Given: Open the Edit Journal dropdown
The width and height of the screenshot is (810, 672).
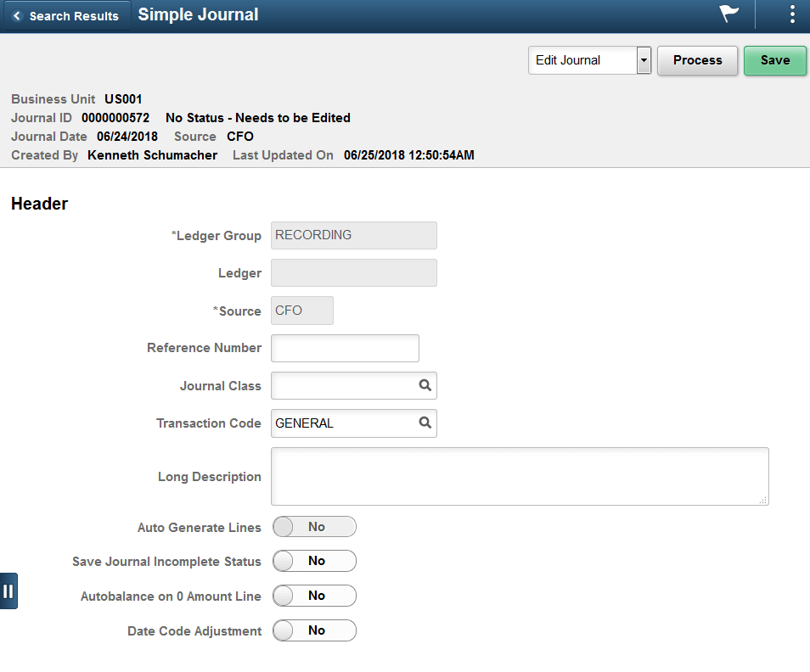Looking at the screenshot, I should pyautogui.click(x=589, y=60).
